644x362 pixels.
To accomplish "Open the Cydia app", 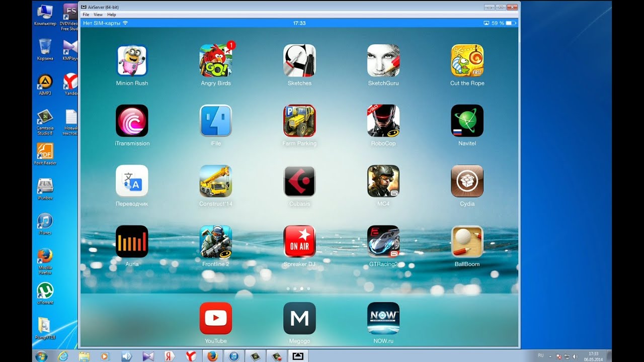I will click(x=467, y=181).
